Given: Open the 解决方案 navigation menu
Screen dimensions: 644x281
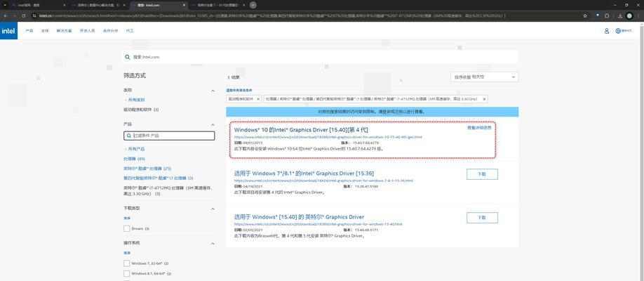Looking at the screenshot, I should [x=64, y=31].
